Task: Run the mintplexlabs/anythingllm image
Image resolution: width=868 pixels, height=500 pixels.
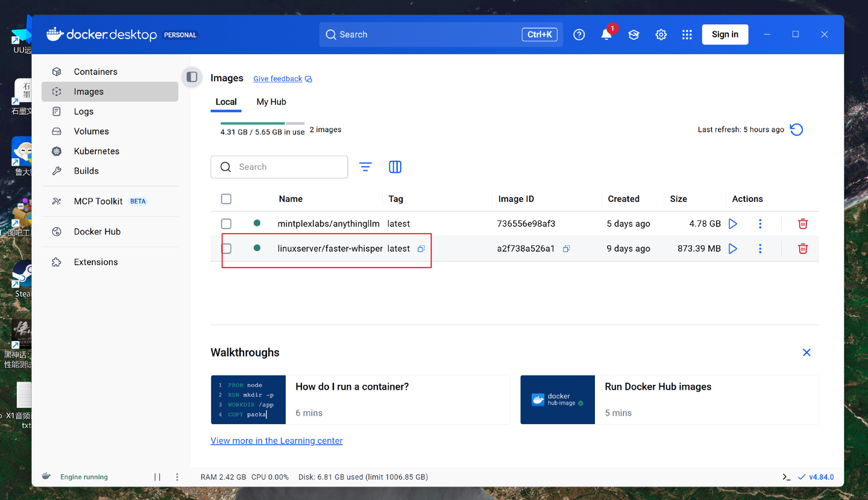Action: [x=733, y=224]
